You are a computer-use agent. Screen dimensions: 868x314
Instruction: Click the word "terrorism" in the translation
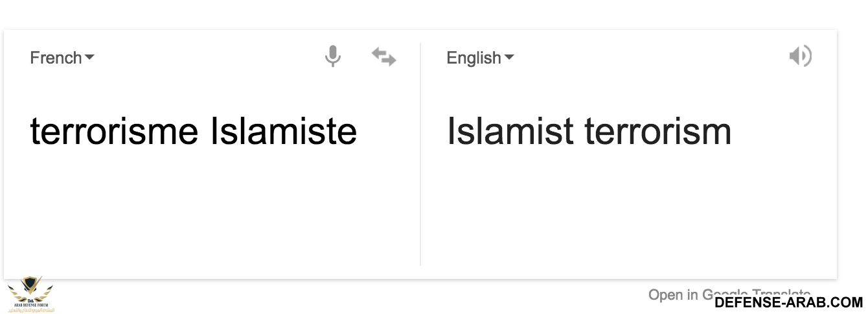658,131
